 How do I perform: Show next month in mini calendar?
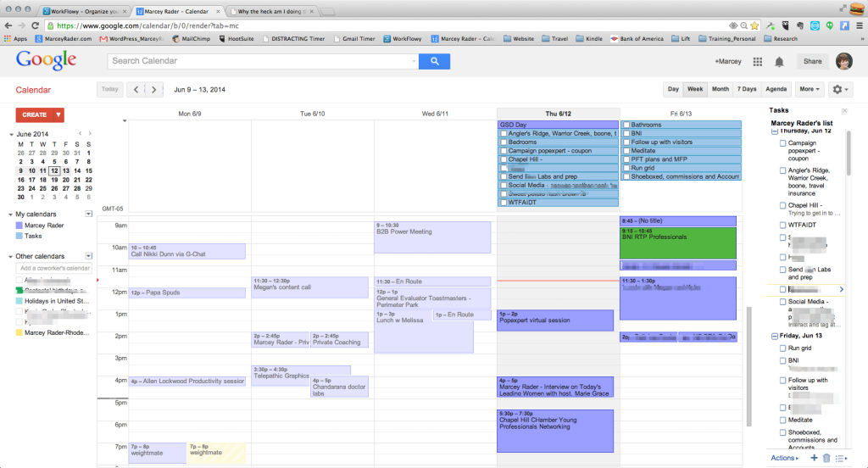[90, 133]
